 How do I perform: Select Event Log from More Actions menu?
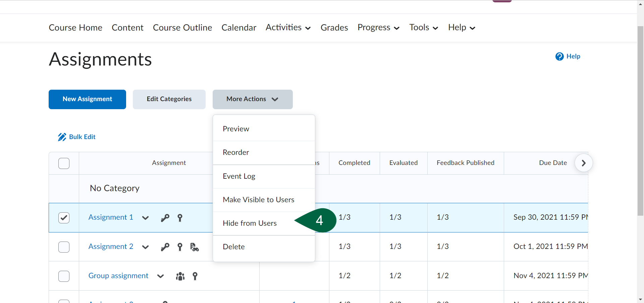pyautogui.click(x=239, y=176)
